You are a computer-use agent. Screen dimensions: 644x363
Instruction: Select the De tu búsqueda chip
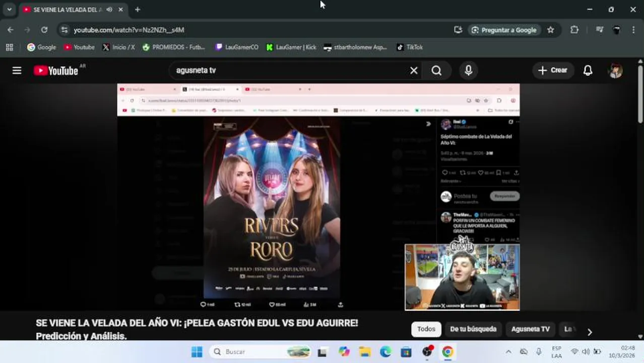tap(473, 329)
